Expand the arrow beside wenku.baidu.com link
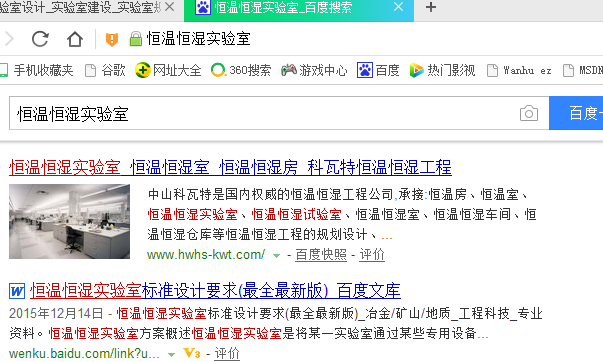 [x=172, y=354]
